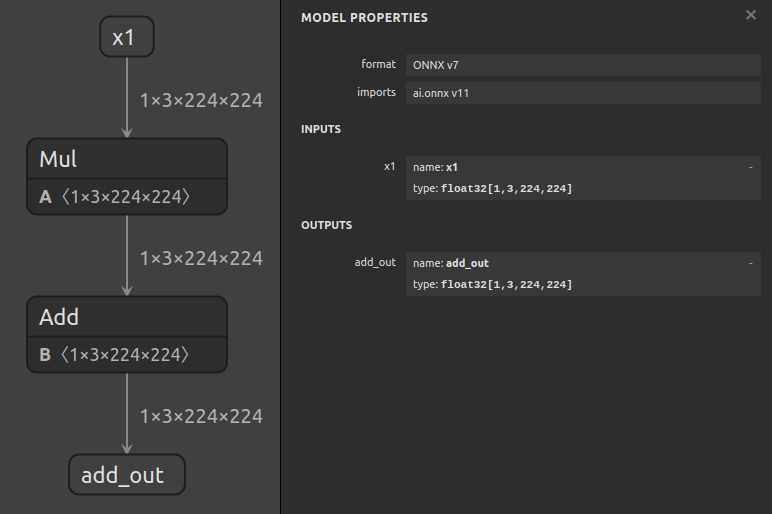Click the INPUTS section heading
The height and width of the screenshot is (514, 772).
tap(321, 129)
